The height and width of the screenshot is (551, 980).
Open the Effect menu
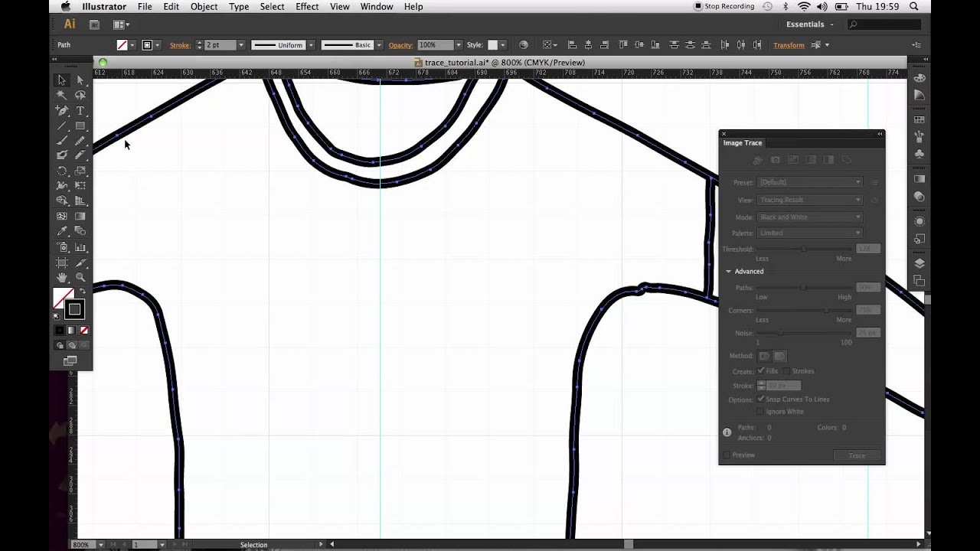coord(307,6)
